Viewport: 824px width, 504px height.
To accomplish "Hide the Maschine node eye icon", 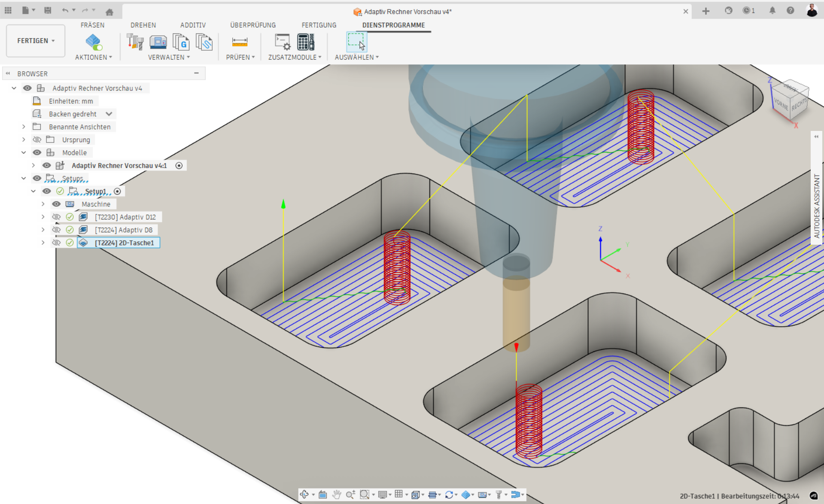I will click(x=56, y=204).
